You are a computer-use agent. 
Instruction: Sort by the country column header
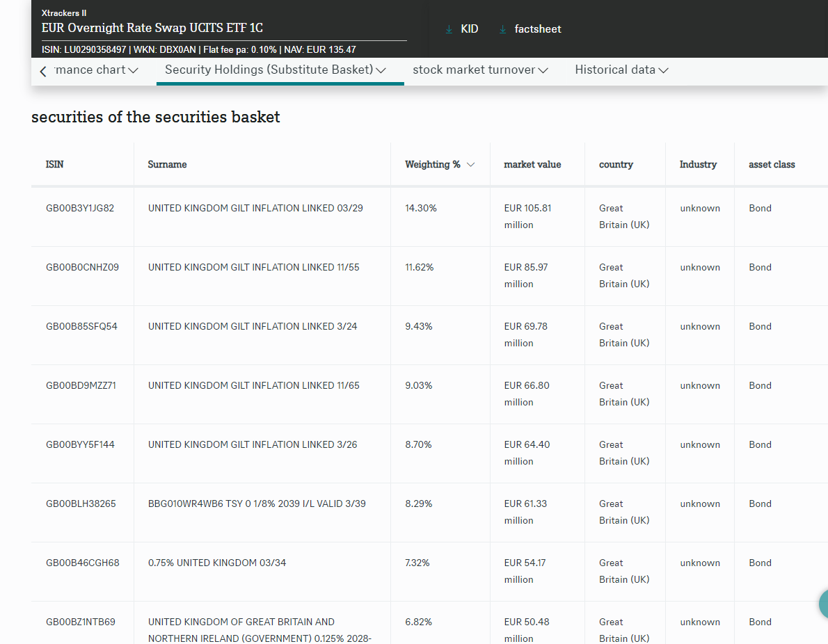[616, 164]
